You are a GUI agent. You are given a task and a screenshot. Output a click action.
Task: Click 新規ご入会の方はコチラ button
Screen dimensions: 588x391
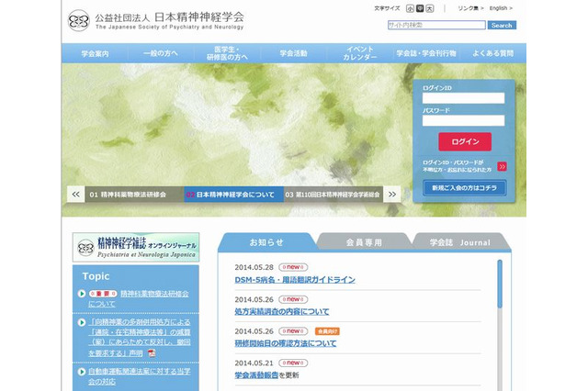pyautogui.click(x=465, y=188)
